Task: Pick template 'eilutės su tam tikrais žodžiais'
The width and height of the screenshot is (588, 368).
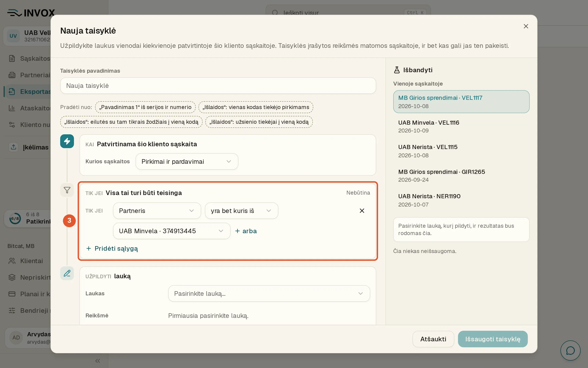Action: coord(131,122)
